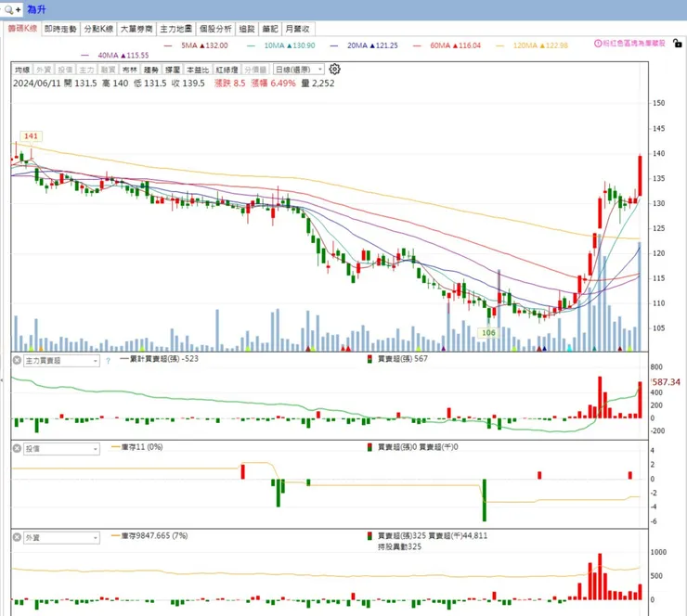Close the 主力買賣超 indicator panel
The width and height of the screenshot is (687, 616).
click(17, 360)
